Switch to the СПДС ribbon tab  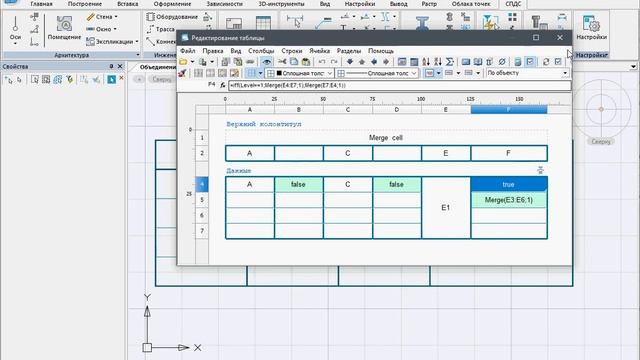(513, 4)
